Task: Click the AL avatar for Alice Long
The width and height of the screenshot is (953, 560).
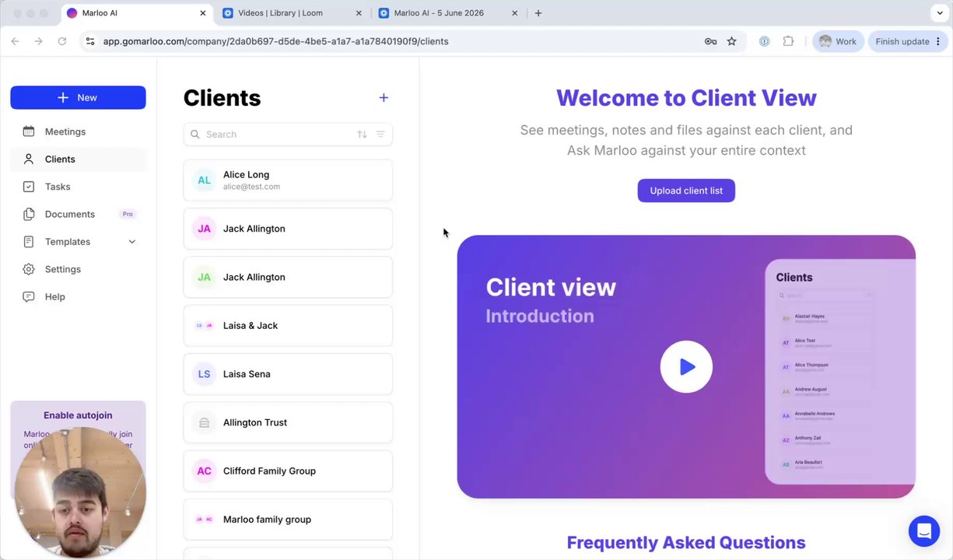Action: point(204,180)
